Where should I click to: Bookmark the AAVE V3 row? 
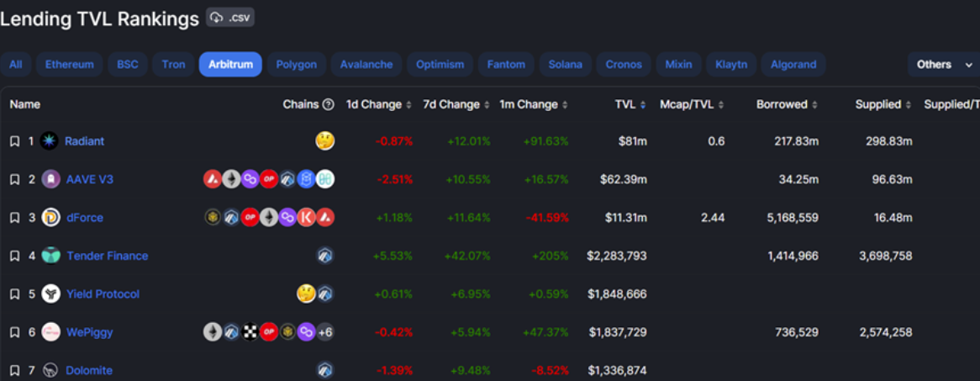[x=15, y=179]
